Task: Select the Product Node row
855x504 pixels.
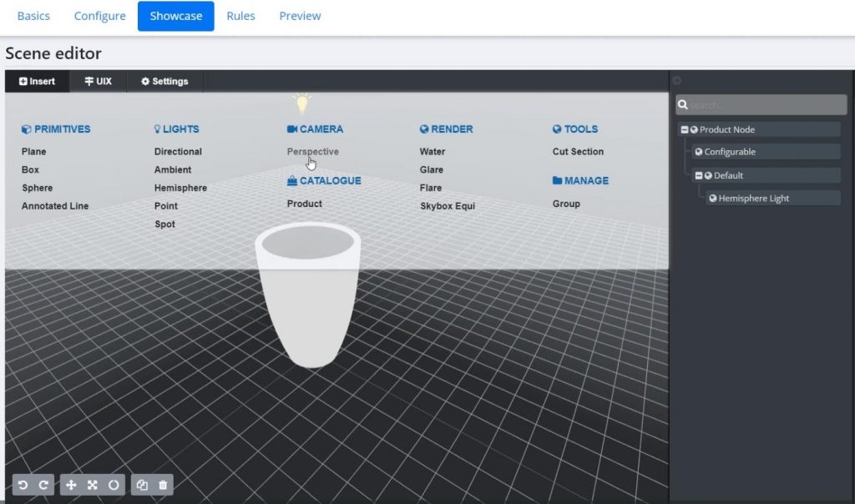Action: pyautogui.click(x=759, y=129)
